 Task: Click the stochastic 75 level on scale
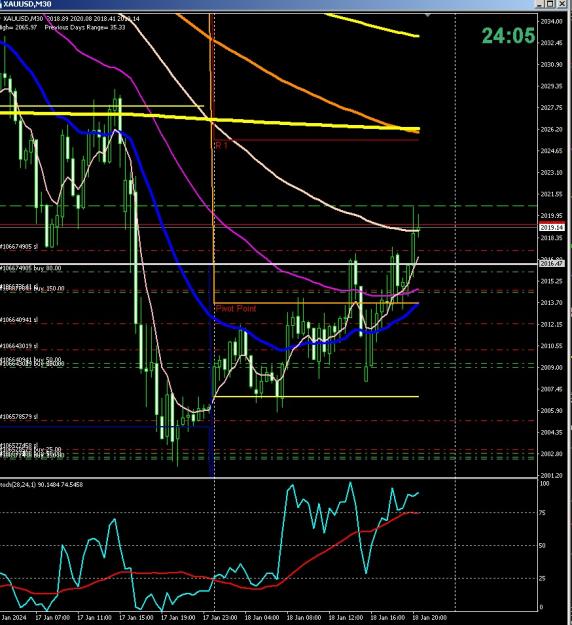[542, 513]
